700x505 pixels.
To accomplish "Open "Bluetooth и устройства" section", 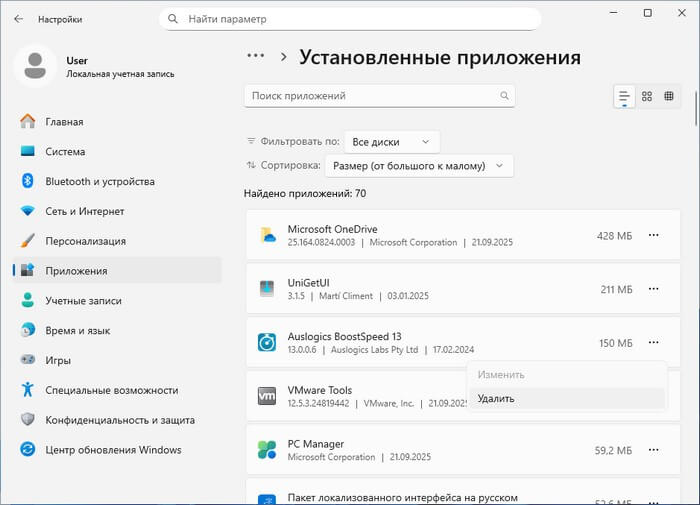I will 99,182.
